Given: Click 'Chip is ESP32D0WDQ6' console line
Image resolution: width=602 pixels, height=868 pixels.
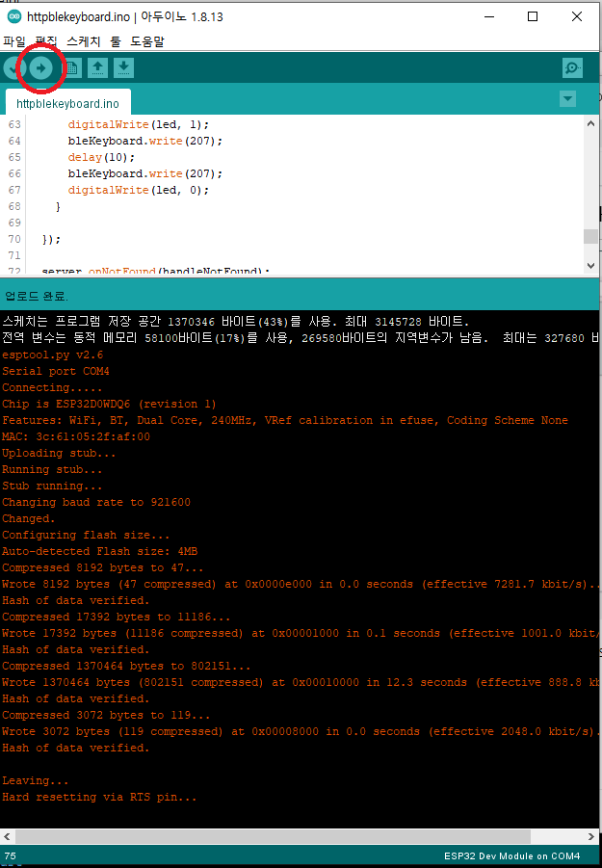Looking at the screenshot, I should 109,404.
